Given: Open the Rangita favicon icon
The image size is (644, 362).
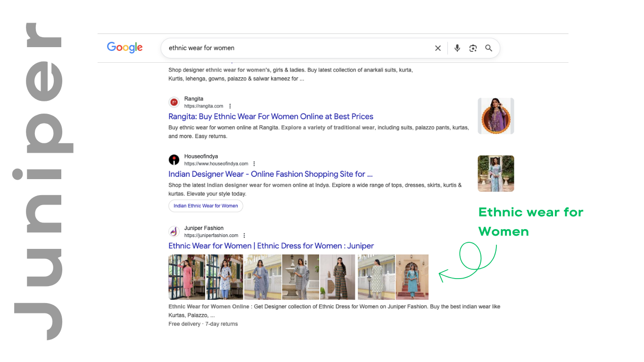Looking at the screenshot, I should (x=174, y=102).
